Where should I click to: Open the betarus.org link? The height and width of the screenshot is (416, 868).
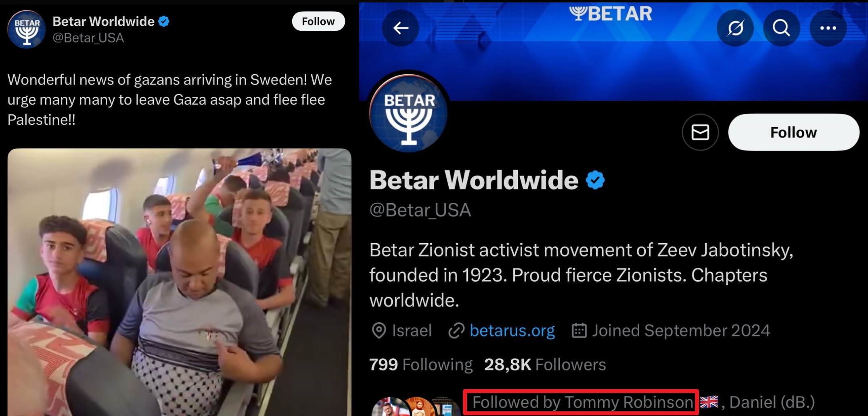click(x=512, y=330)
